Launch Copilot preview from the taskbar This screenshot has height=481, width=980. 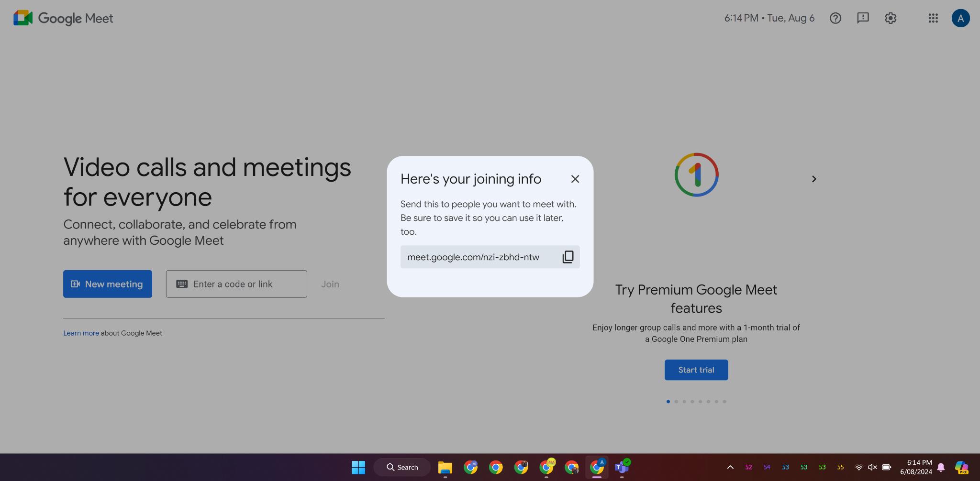[x=962, y=467]
